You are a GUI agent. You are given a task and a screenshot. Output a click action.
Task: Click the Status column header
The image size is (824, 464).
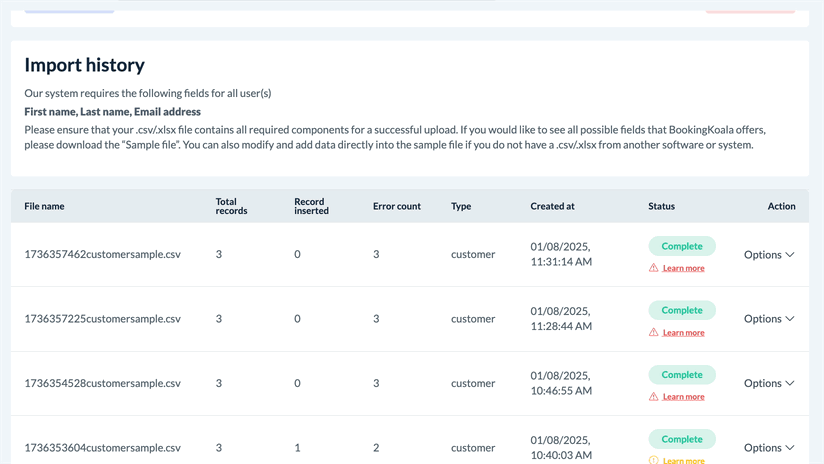coord(661,206)
